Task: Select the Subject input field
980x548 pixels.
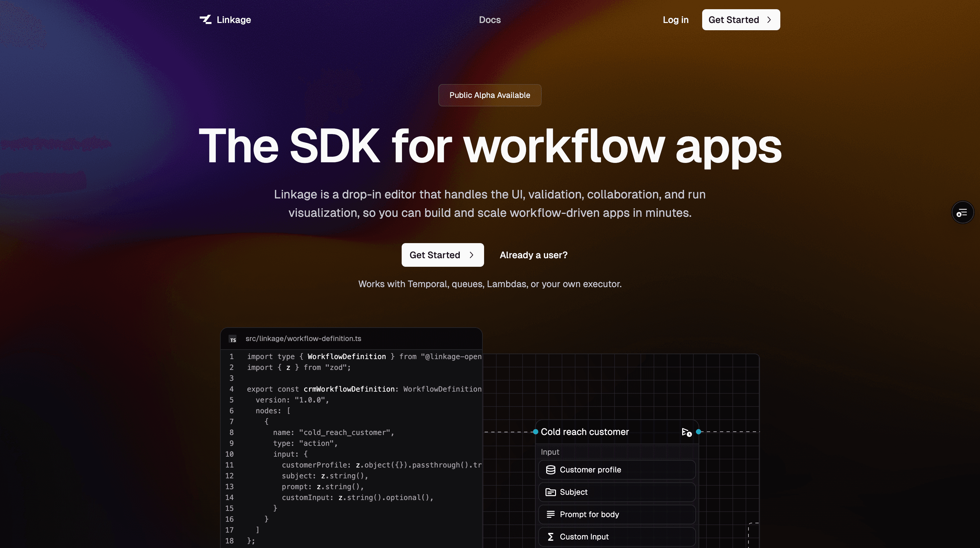Action: pos(617,492)
